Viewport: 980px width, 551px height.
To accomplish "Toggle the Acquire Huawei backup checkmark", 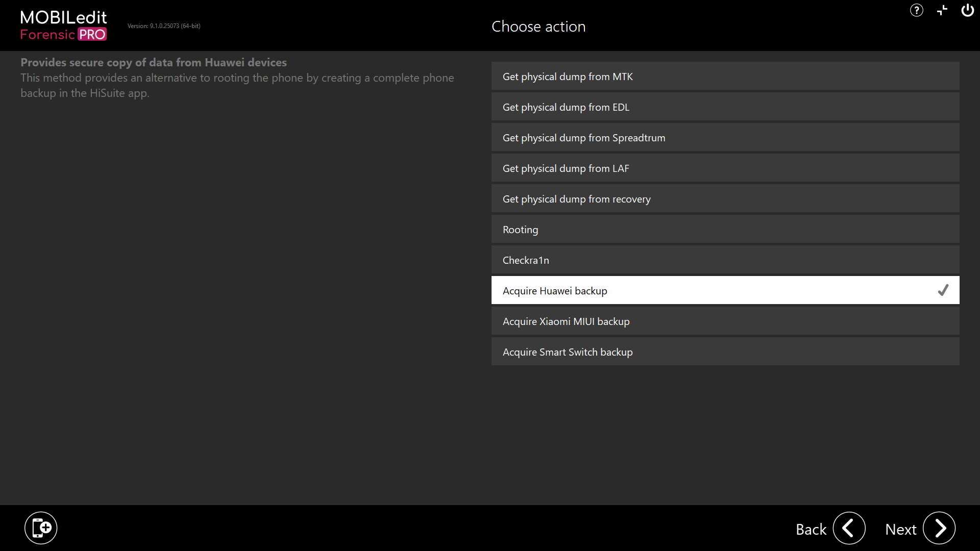I will pyautogui.click(x=943, y=290).
